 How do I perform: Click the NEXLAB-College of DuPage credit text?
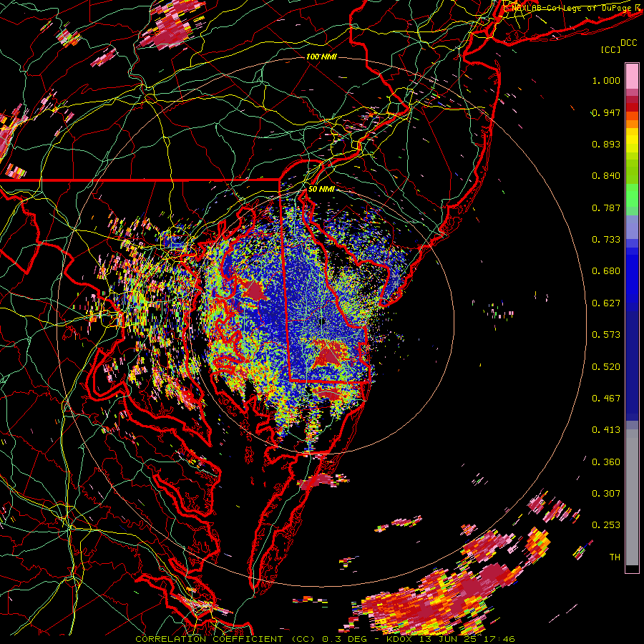click(x=573, y=8)
